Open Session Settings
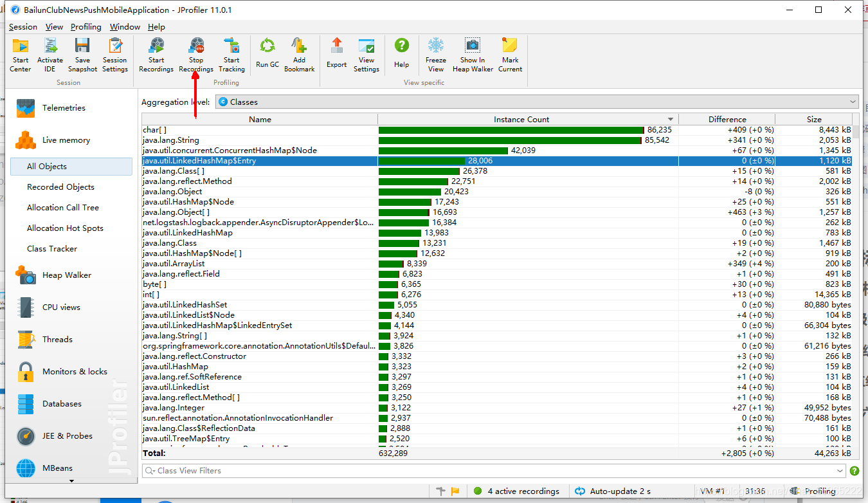This screenshot has height=503, width=868. tap(115, 55)
